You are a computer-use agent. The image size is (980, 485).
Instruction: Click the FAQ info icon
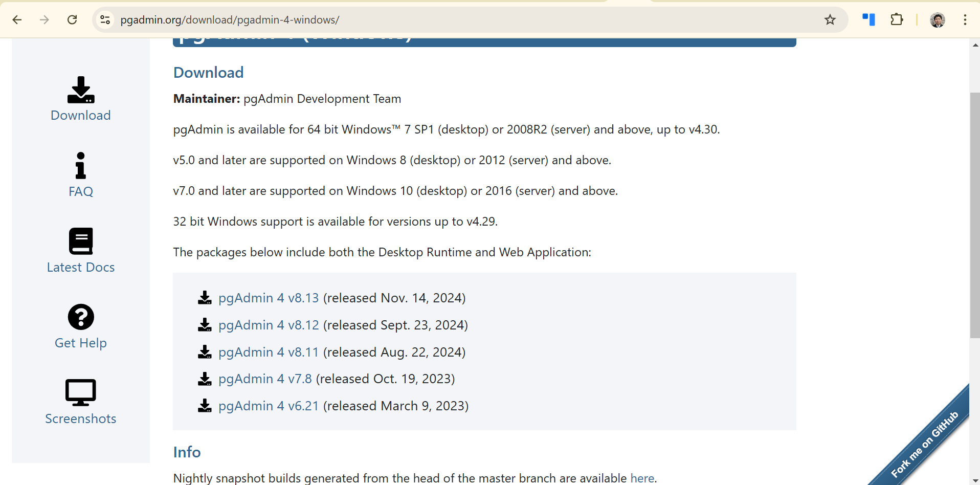click(81, 165)
